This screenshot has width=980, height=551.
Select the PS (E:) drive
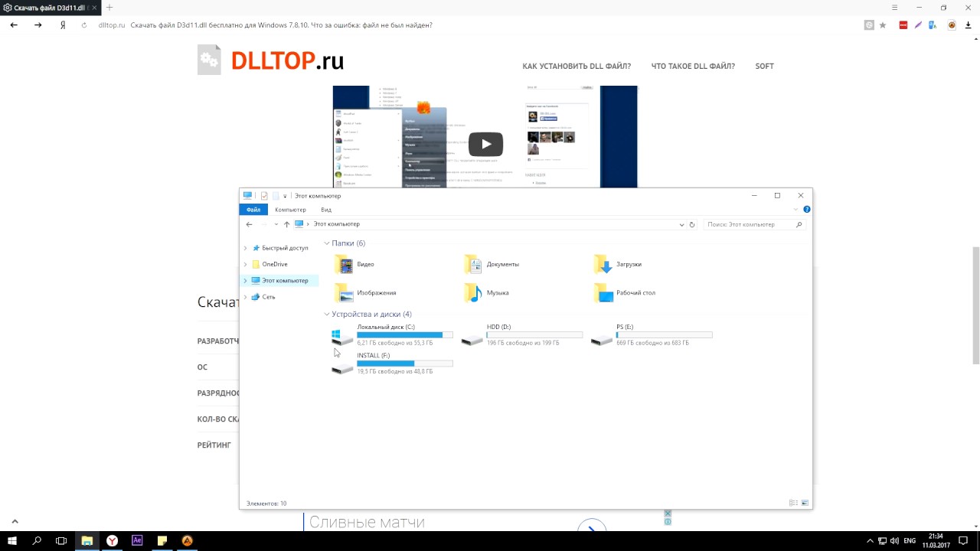pyautogui.click(x=652, y=335)
